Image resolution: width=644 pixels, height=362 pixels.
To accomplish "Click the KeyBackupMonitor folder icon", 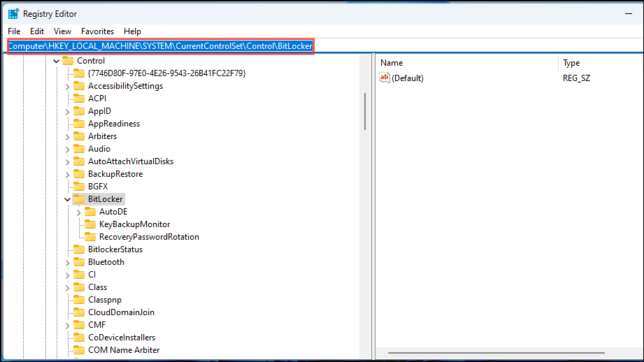I will 90,224.
